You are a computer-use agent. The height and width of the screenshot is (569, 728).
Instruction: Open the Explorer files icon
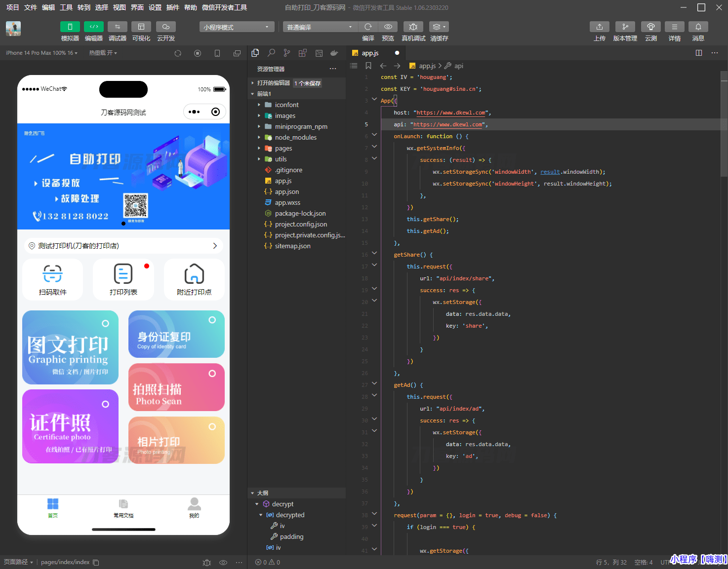click(255, 53)
